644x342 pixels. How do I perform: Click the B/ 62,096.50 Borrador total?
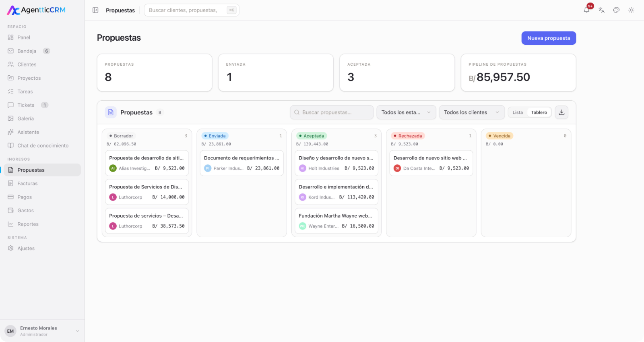click(x=121, y=144)
